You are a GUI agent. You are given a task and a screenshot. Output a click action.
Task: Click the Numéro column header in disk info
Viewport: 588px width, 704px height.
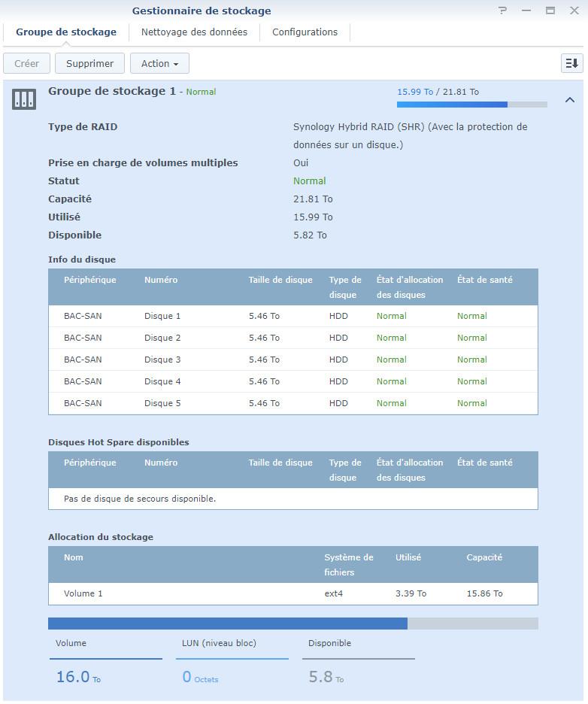click(x=161, y=280)
